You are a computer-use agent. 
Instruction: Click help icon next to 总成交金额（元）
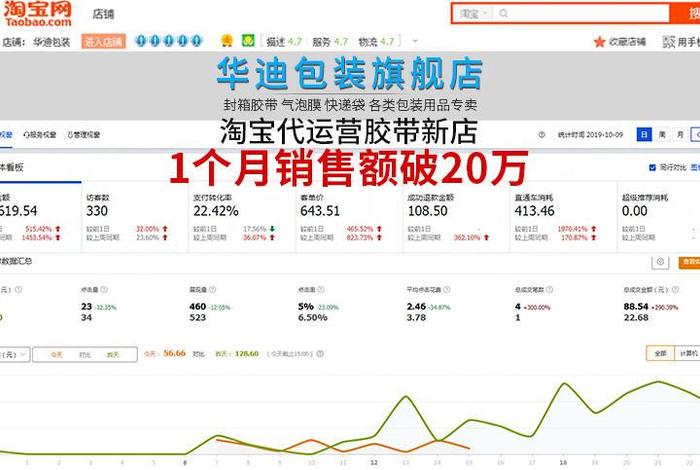click(x=675, y=290)
